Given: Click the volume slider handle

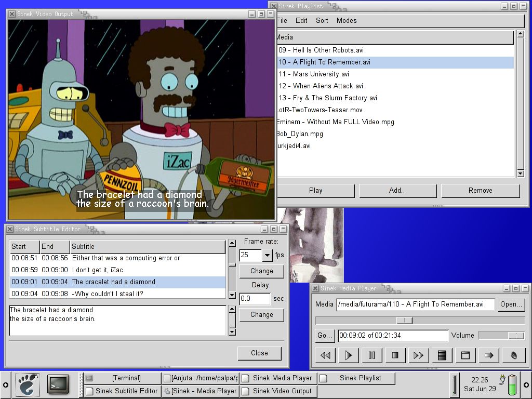Looking at the screenshot, I should coord(516,336).
